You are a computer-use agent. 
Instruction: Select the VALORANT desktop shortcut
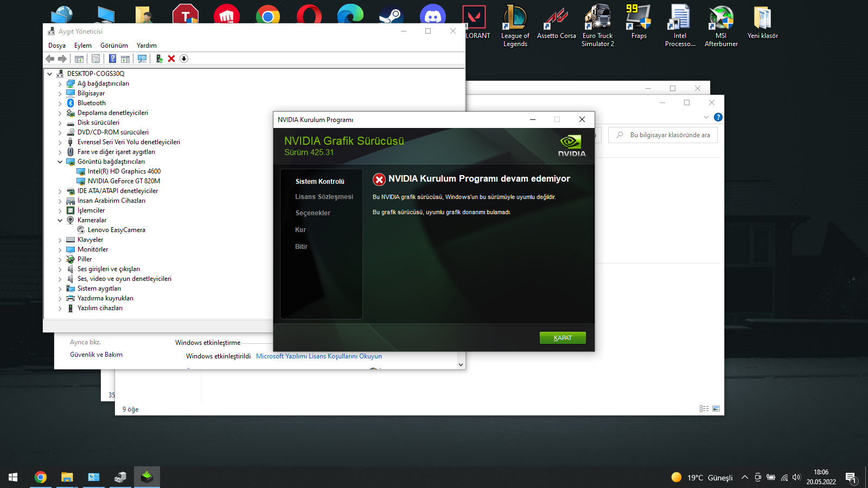pyautogui.click(x=474, y=22)
